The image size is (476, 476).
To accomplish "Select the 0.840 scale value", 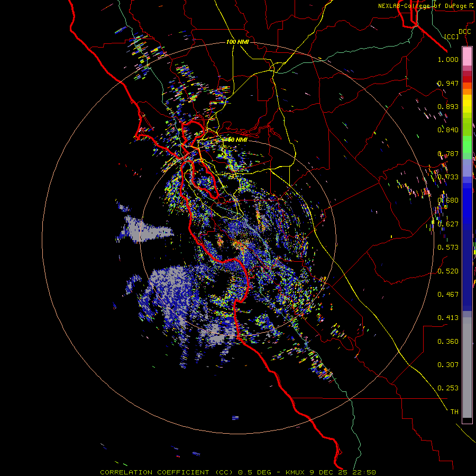I will coord(448,130).
